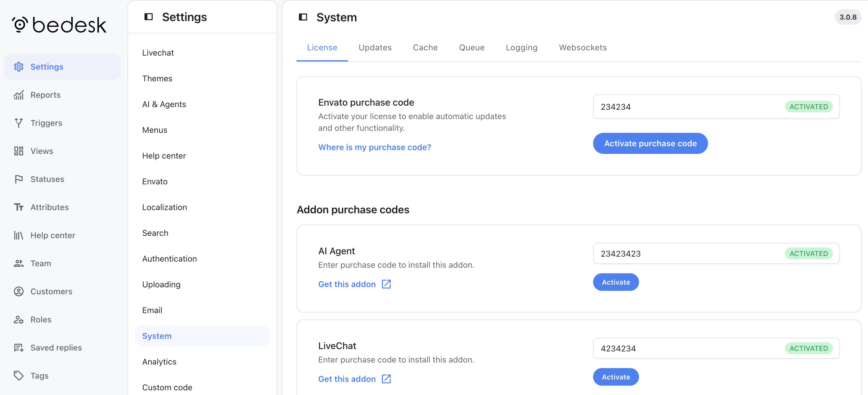The width and height of the screenshot is (868, 395).
Task: Click the Views grid icon
Action: [x=18, y=151]
